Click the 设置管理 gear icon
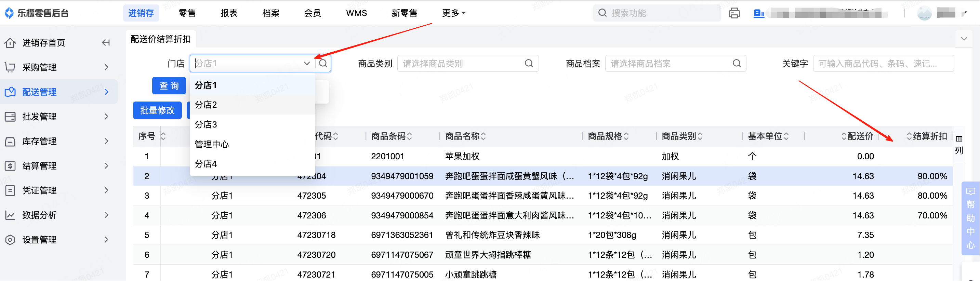Image resolution: width=980 pixels, height=281 pixels. [x=10, y=240]
